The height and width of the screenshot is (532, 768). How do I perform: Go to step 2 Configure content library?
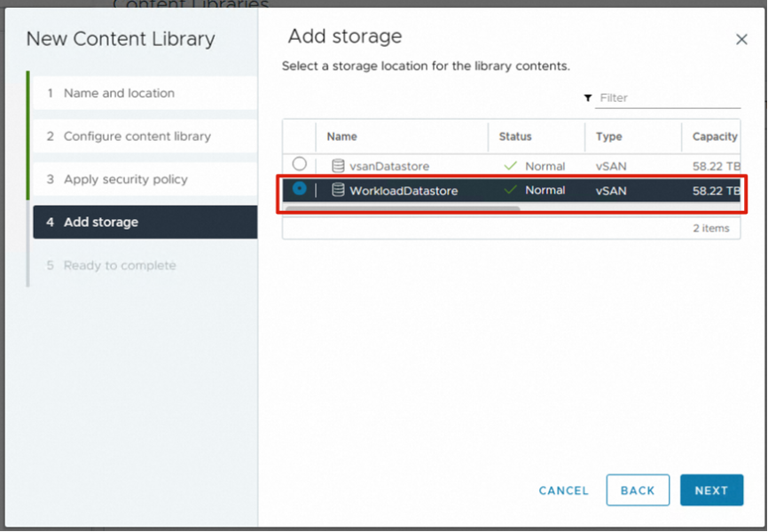[137, 137]
